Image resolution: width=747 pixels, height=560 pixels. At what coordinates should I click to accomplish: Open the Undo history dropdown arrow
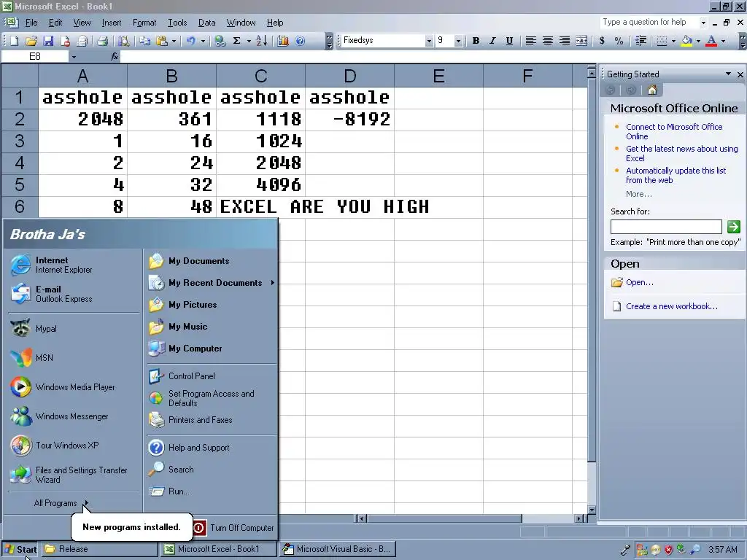[x=203, y=41]
